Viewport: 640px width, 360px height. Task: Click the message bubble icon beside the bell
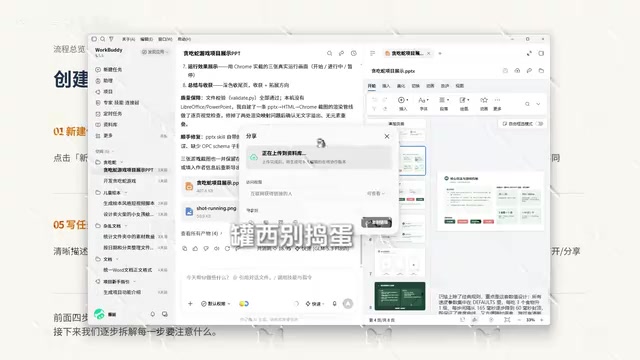click(x=164, y=314)
